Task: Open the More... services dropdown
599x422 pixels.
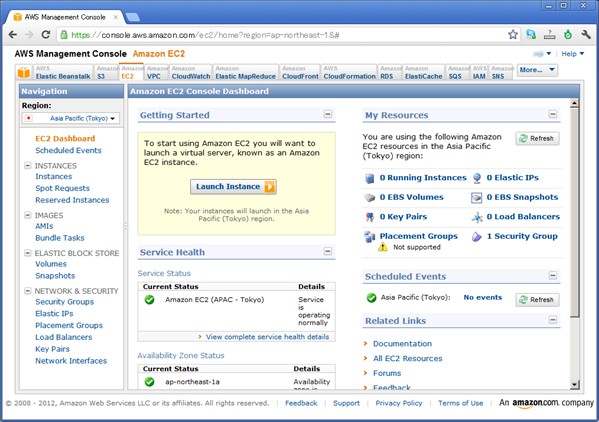Action: pyautogui.click(x=537, y=70)
